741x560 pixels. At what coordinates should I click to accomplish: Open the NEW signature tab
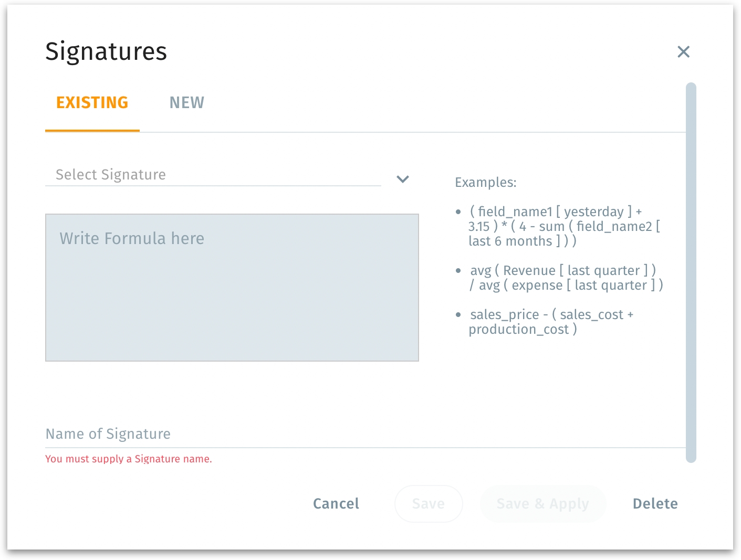[x=186, y=103]
